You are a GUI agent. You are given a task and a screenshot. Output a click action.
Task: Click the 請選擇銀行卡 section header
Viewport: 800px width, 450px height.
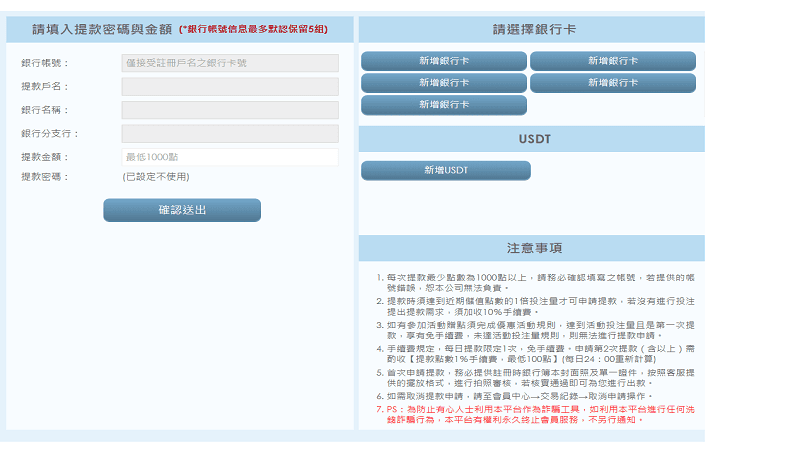pyautogui.click(x=534, y=30)
